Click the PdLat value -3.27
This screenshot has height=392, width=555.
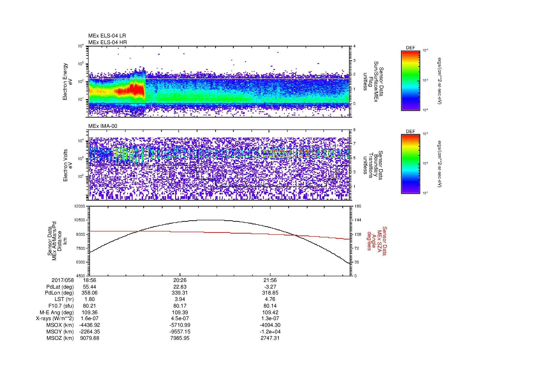[x=270, y=287]
